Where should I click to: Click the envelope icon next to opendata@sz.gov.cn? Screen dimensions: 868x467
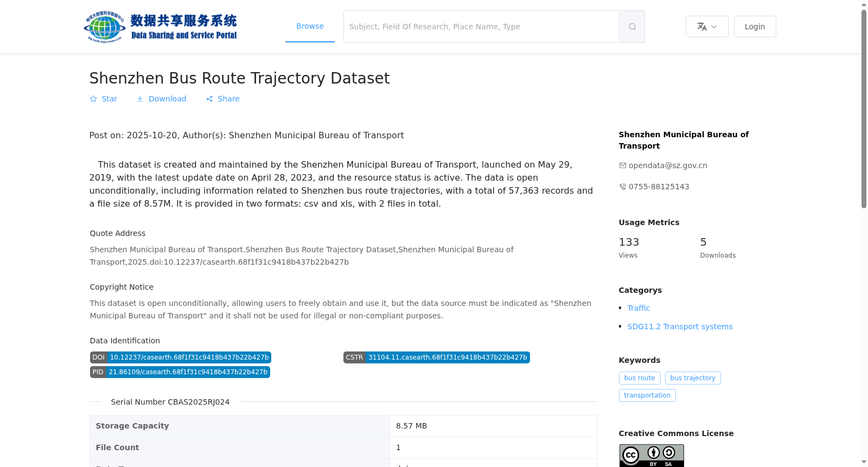click(623, 165)
